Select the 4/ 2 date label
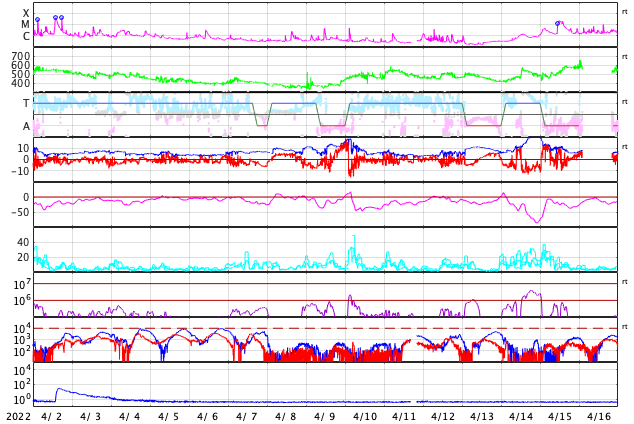 52,416
